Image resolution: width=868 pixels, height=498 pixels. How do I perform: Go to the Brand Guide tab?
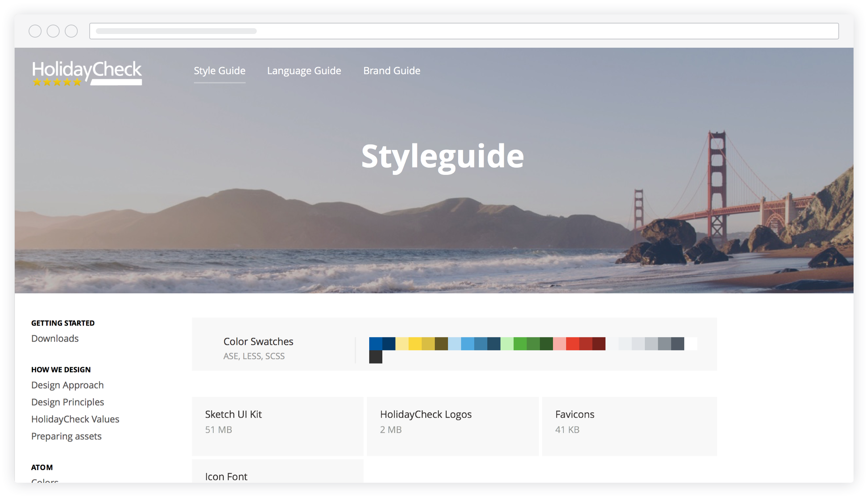[x=392, y=70]
